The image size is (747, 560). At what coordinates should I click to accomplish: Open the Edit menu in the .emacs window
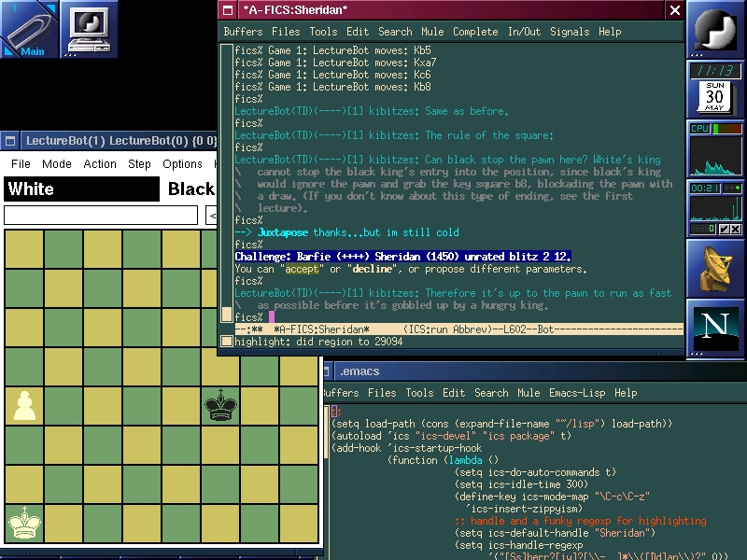click(x=454, y=393)
